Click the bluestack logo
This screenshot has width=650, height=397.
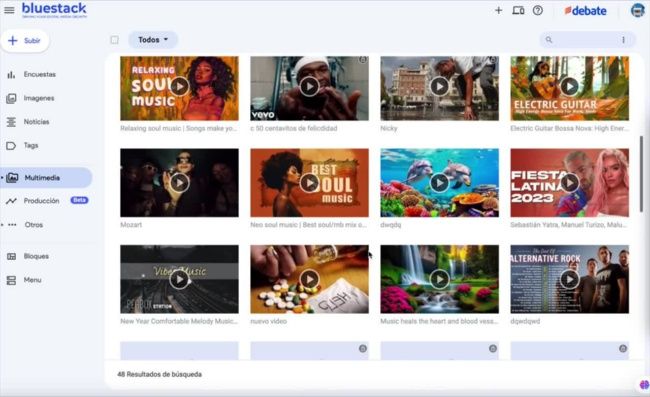[54, 10]
